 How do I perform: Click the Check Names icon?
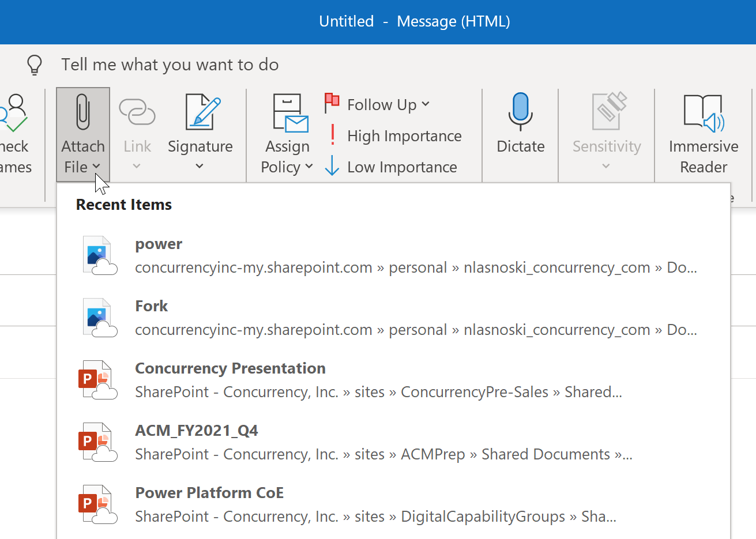click(x=14, y=114)
